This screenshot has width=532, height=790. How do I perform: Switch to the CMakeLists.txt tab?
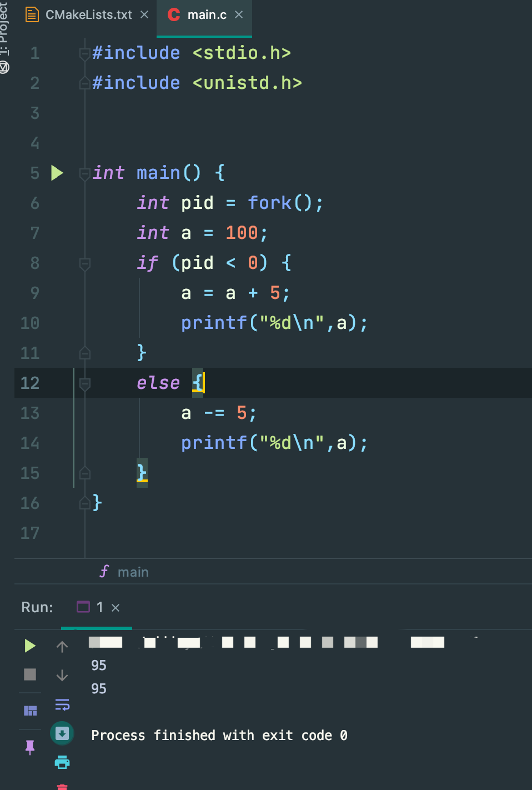pos(89,15)
